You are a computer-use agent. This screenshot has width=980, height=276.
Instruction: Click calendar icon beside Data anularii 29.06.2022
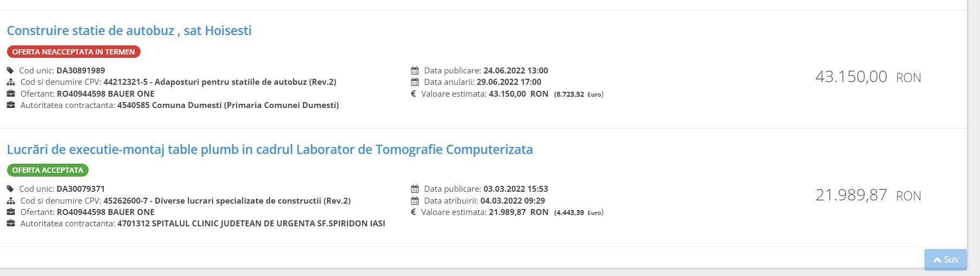pyautogui.click(x=415, y=82)
